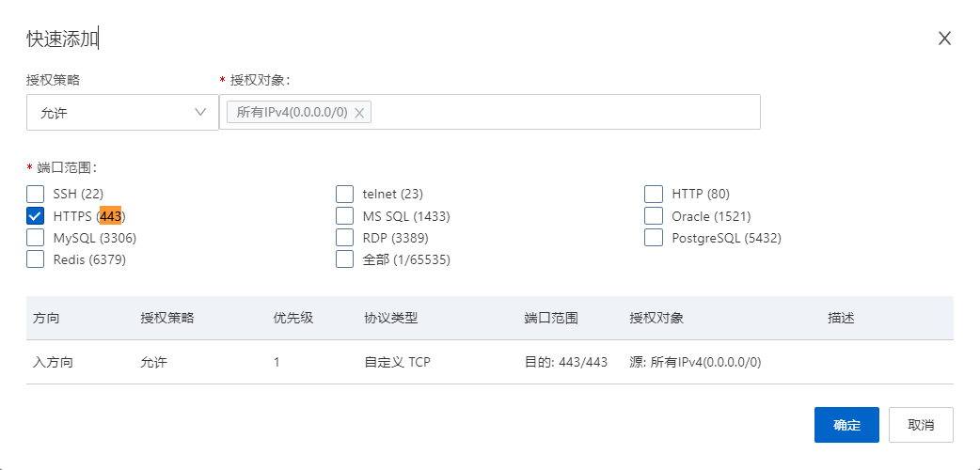Close the 快速添加 dialog with X icon
This screenshot has width=980, height=470.
[945, 39]
